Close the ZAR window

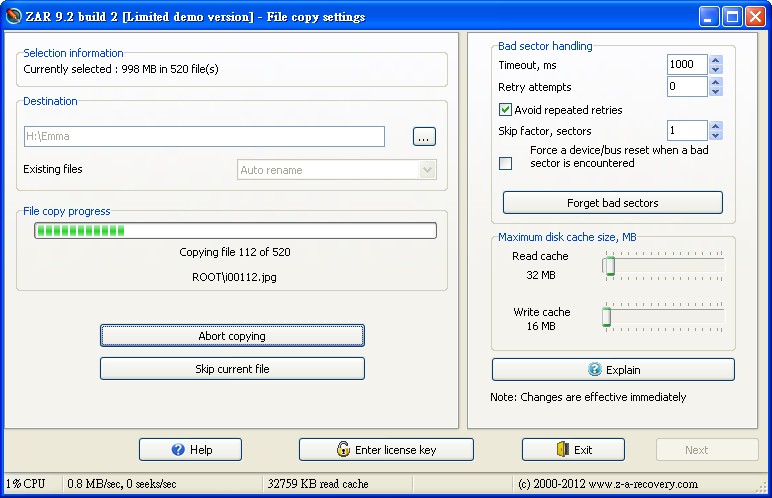point(755,17)
